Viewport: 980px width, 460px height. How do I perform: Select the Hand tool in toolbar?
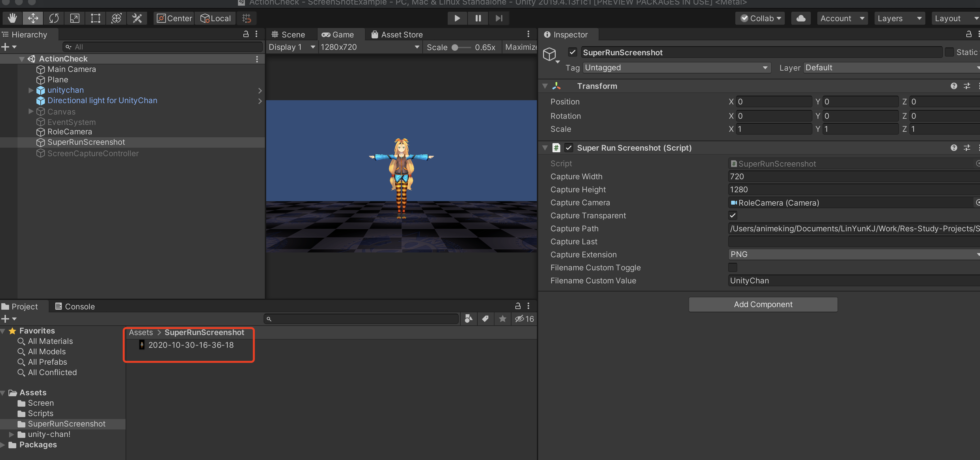pyautogui.click(x=12, y=18)
